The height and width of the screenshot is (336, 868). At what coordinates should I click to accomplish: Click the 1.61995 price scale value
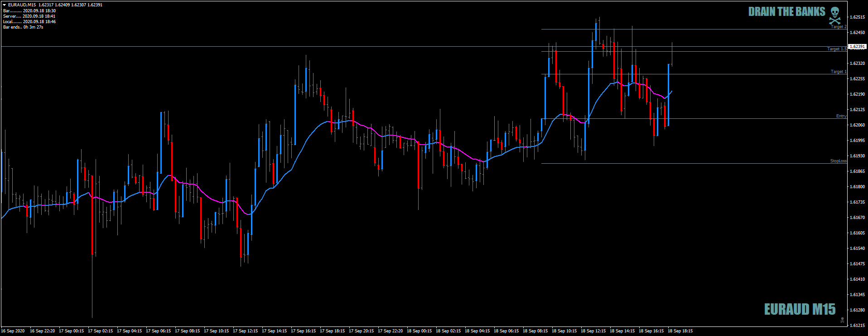pyautogui.click(x=857, y=141)
